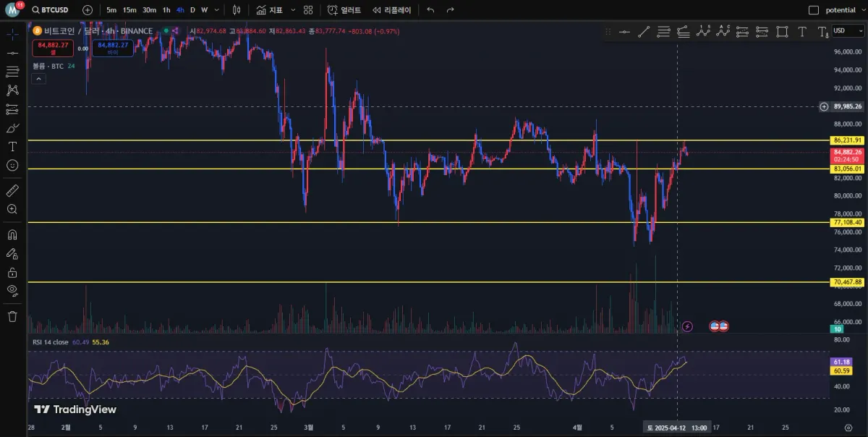Pick horizontal line in floating toolbar
This screenshot has height=437, width=868.
[x=624, y=31]
